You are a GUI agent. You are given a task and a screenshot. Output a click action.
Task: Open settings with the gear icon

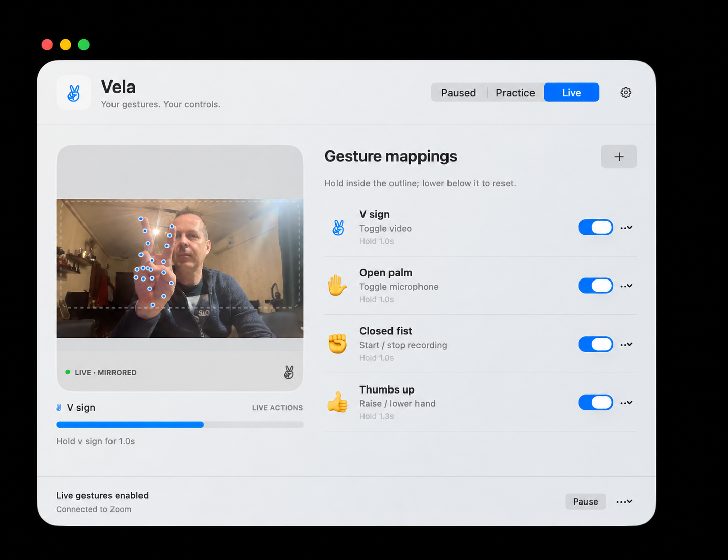pos(626,92)
